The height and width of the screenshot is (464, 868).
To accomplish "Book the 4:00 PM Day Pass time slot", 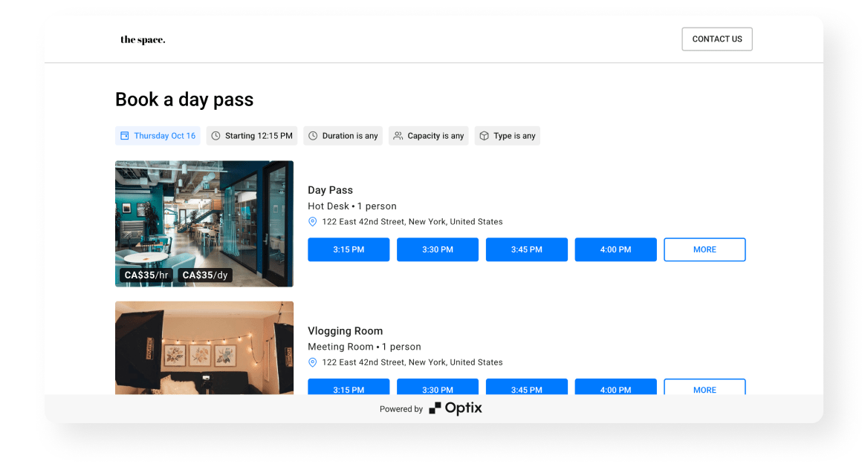I will click(x=615, y=249).
